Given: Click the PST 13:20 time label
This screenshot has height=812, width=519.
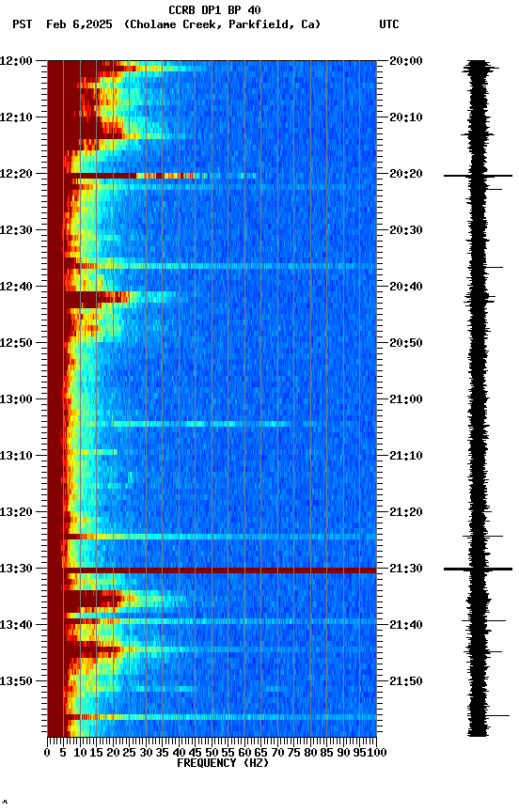Looking at the screenshot, I should 16,513.
